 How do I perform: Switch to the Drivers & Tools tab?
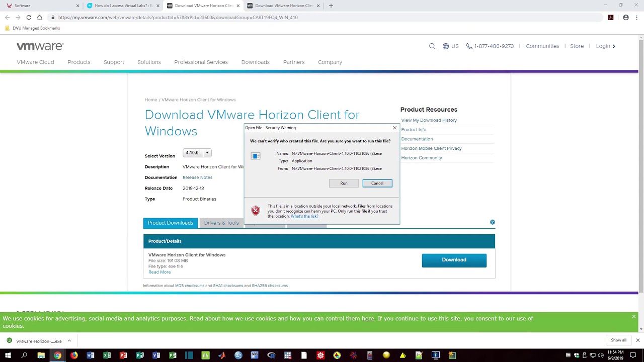(x=221, y=223)
